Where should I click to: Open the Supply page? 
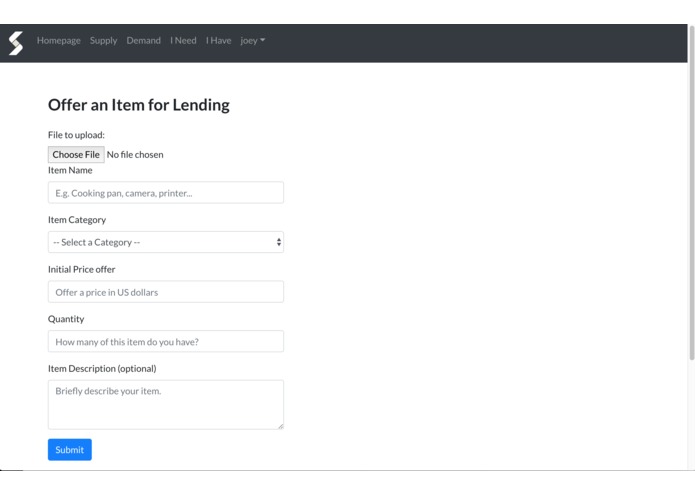pyautogui.click(x=103, y=40)
